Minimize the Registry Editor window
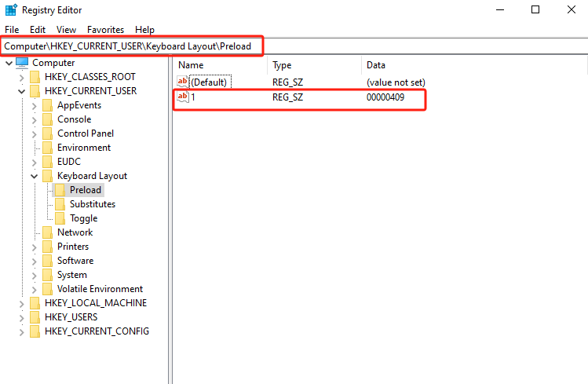This screenshot has height=384, width=588. [x=500, y=9]
